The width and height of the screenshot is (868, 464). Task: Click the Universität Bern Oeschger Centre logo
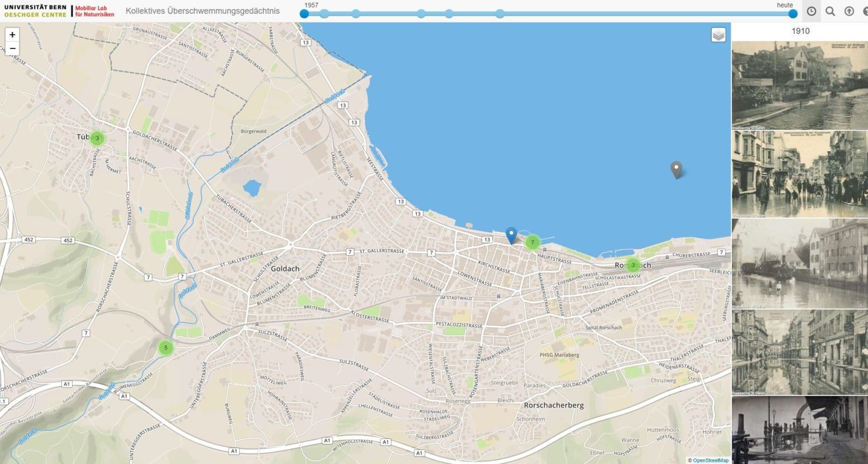[x=35, y=11]
